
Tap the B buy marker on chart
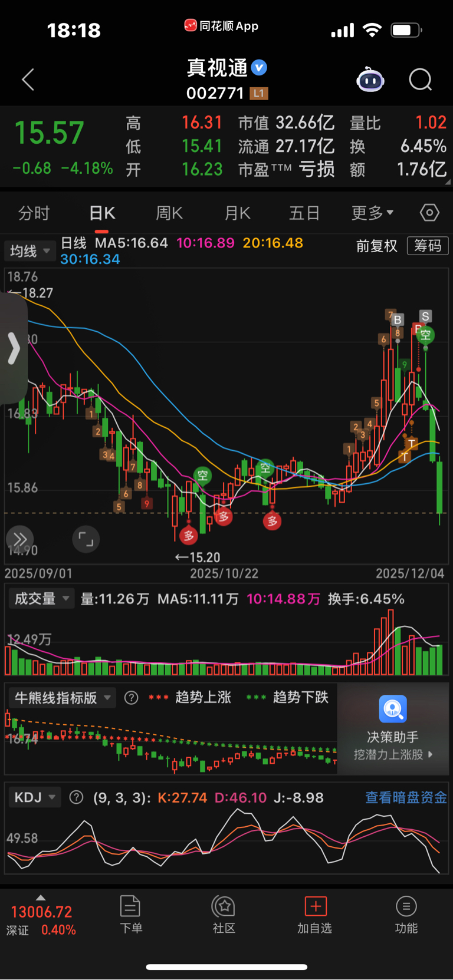tap(398, 320)
